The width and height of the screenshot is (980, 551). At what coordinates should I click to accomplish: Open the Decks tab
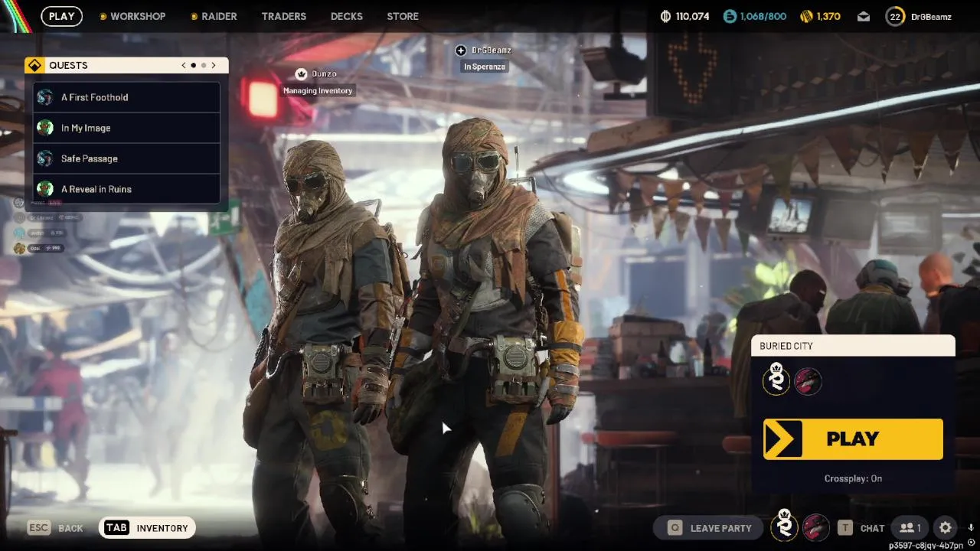[347, 16]
